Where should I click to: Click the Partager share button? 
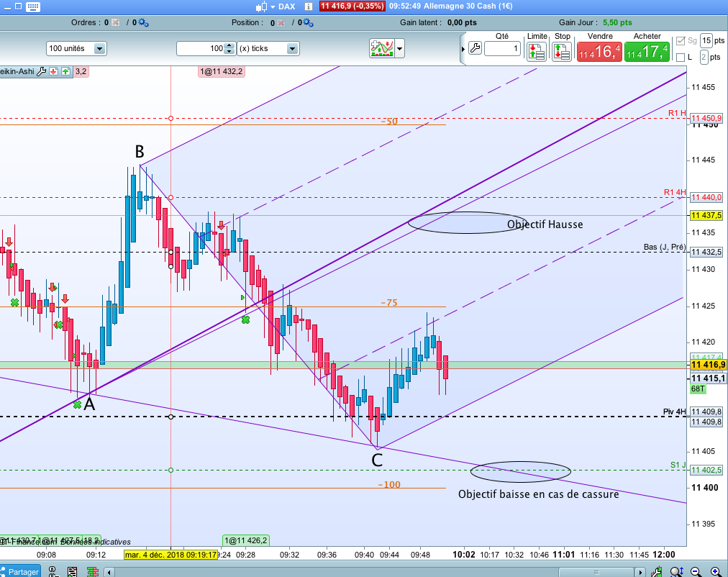coord(20,571)
